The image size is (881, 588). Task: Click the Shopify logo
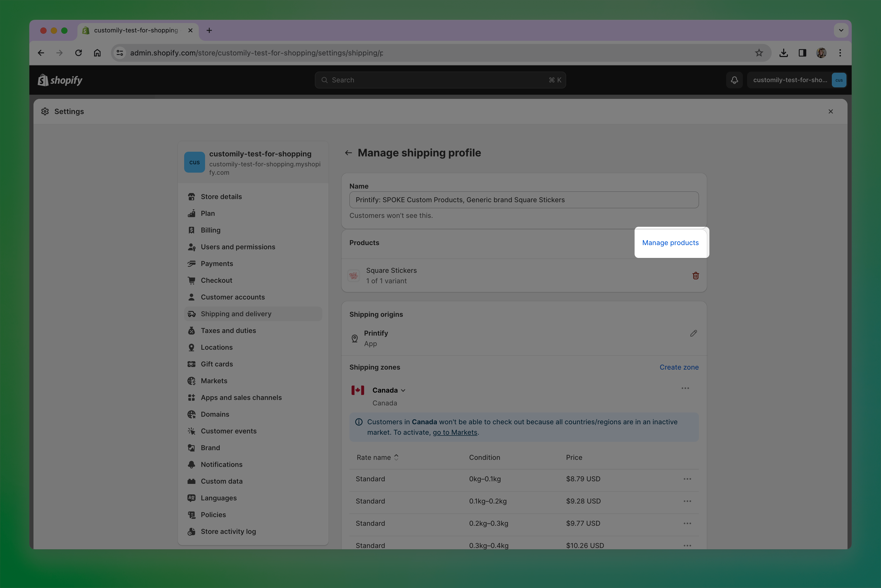(60, 80)
